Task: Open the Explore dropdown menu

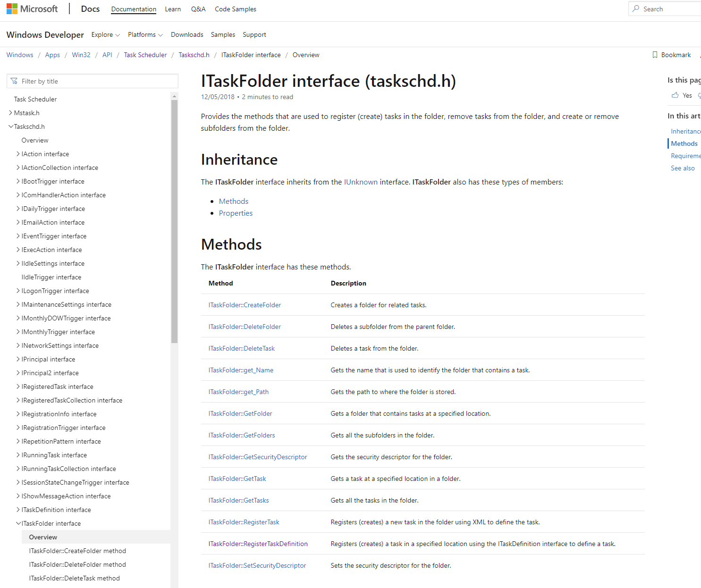Action: [x=106, y=34]
